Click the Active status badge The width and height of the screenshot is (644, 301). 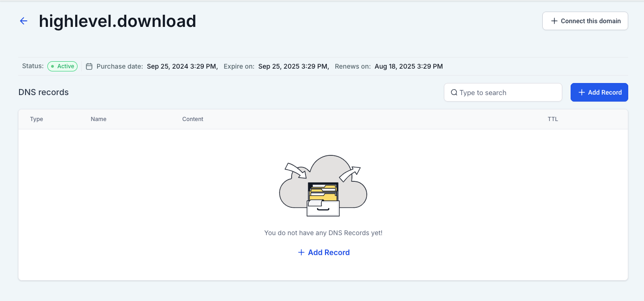[62, 66]
